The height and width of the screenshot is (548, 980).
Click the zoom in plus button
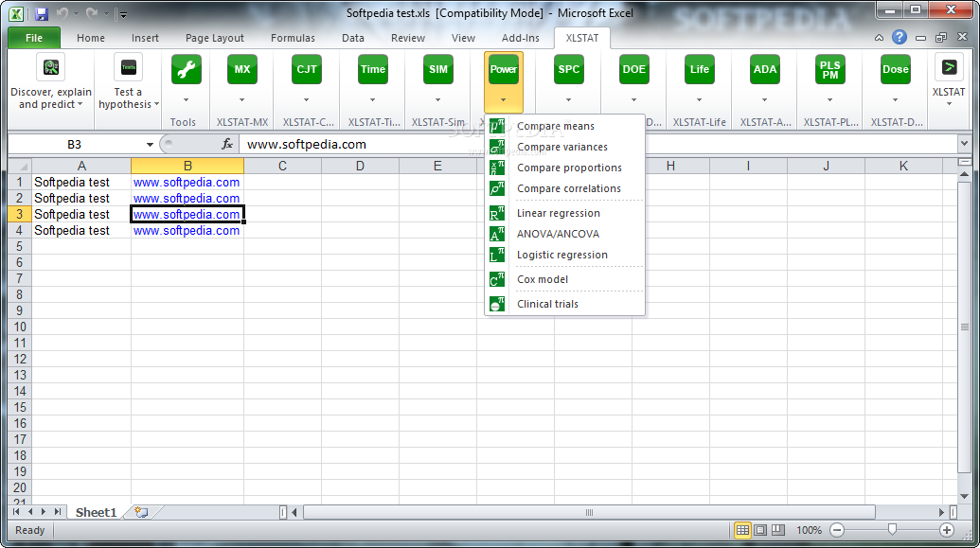[x=947, y=531]
